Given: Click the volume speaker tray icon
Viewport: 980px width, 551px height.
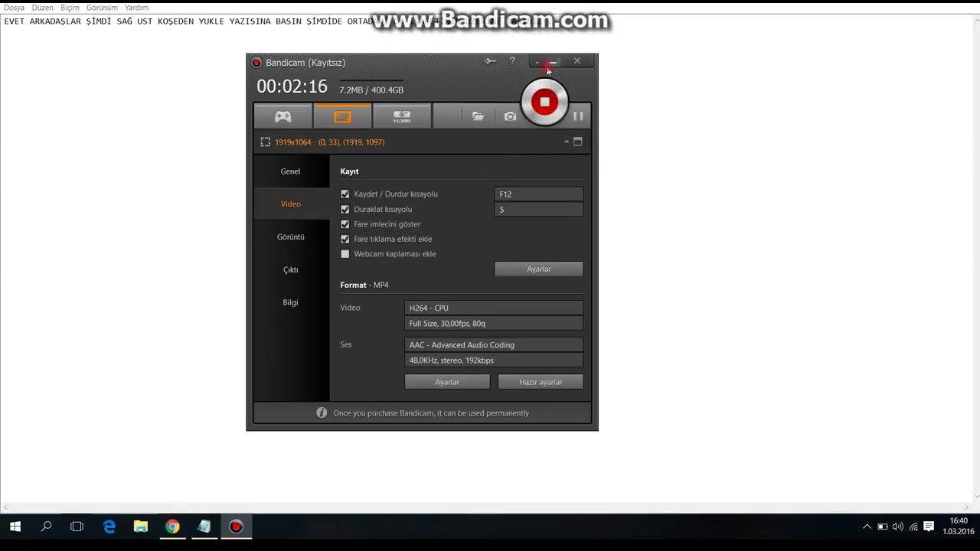Looking at the screenshot, I should click(x=897, y=527).
